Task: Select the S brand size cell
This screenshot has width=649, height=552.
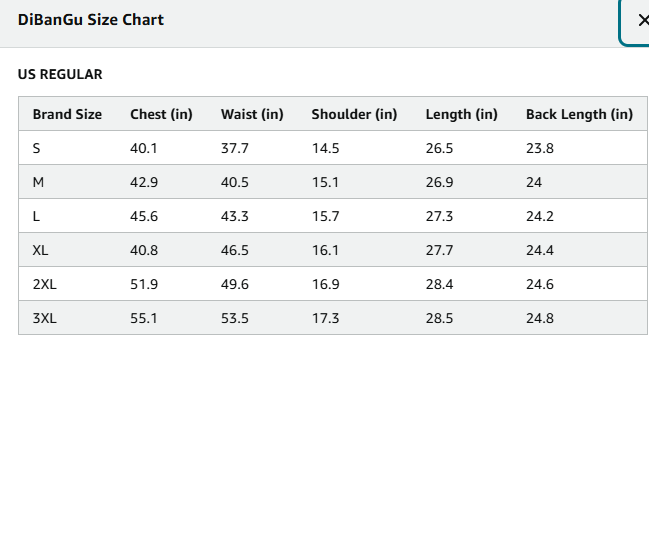Action: (x=36, y=148)
